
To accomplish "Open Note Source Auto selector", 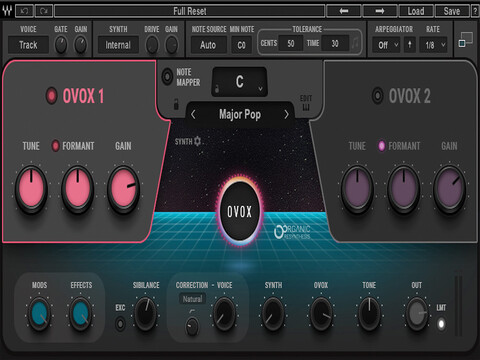I will click(208, 45).
